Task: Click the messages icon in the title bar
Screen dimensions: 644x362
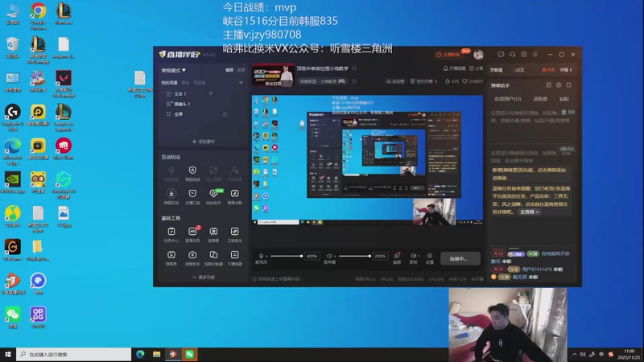Action: (501, 54)
